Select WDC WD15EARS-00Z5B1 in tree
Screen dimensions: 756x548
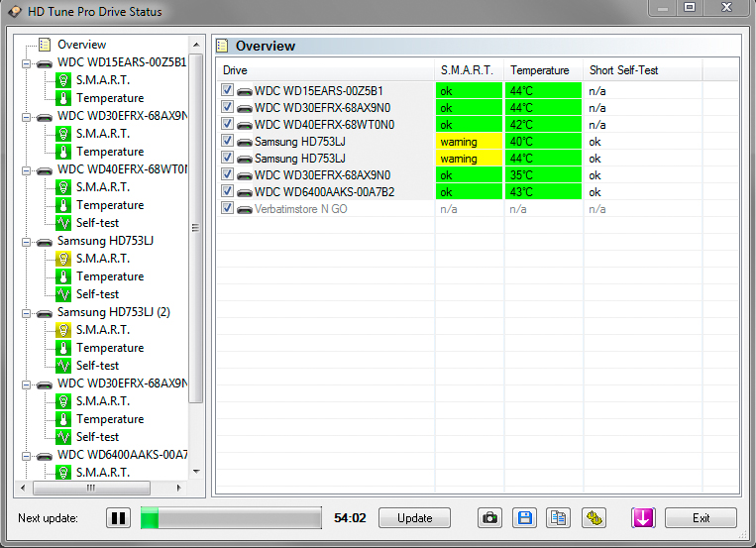click(122, 62)
